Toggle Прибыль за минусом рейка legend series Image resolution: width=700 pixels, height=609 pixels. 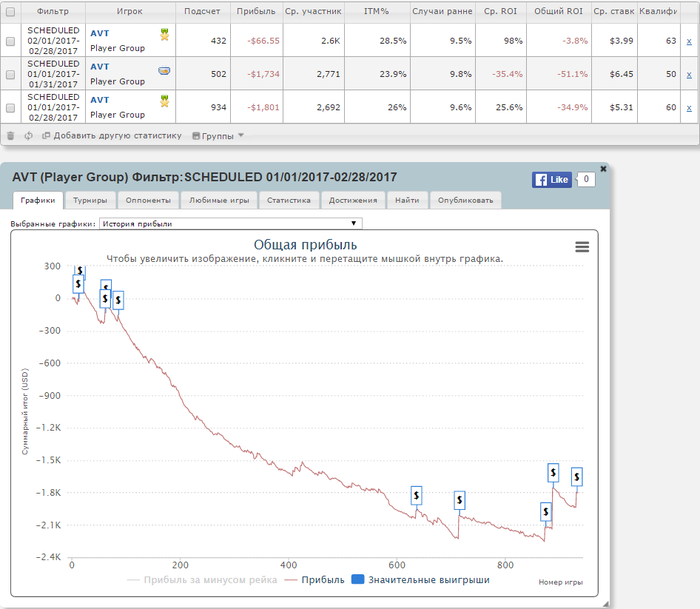202,580
